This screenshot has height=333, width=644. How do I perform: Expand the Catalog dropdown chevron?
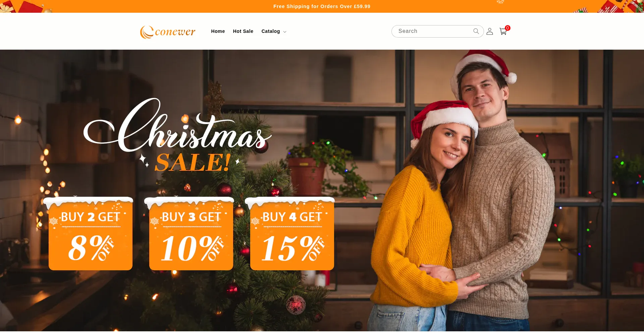coord(285,32)
